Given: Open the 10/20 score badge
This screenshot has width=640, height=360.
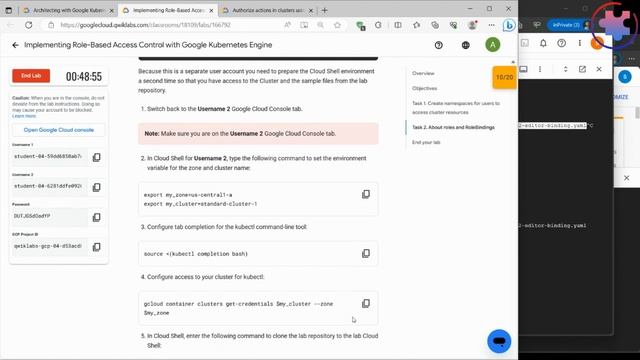Looking at the screenshot, I should tap(504, 77).
